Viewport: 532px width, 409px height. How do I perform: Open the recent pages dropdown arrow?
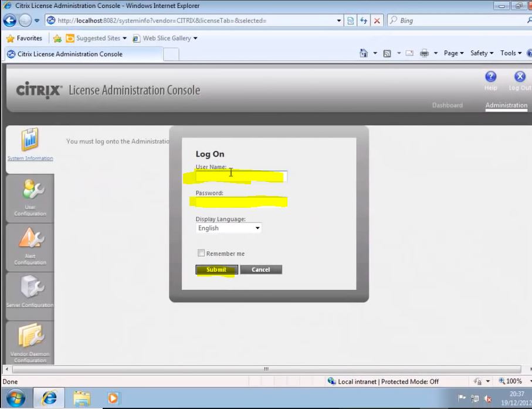(x=37, y=21)
